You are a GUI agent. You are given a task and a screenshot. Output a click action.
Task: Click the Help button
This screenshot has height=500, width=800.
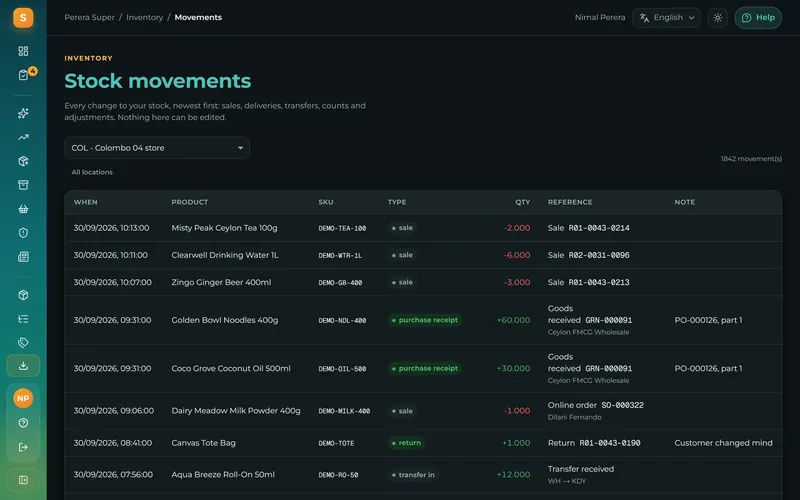[x=758, y=18]
